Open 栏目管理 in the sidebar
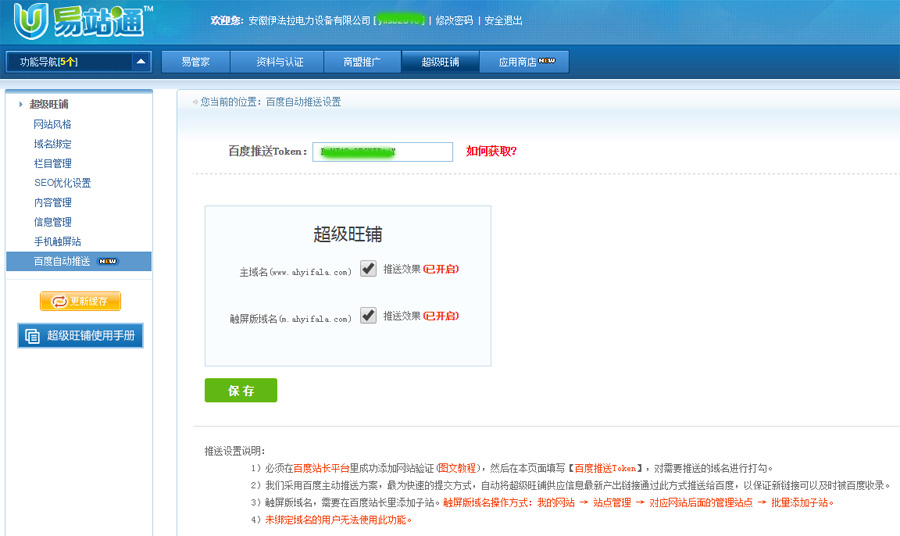Viewport: 900px width, 536px height. [x=52, y=163]
